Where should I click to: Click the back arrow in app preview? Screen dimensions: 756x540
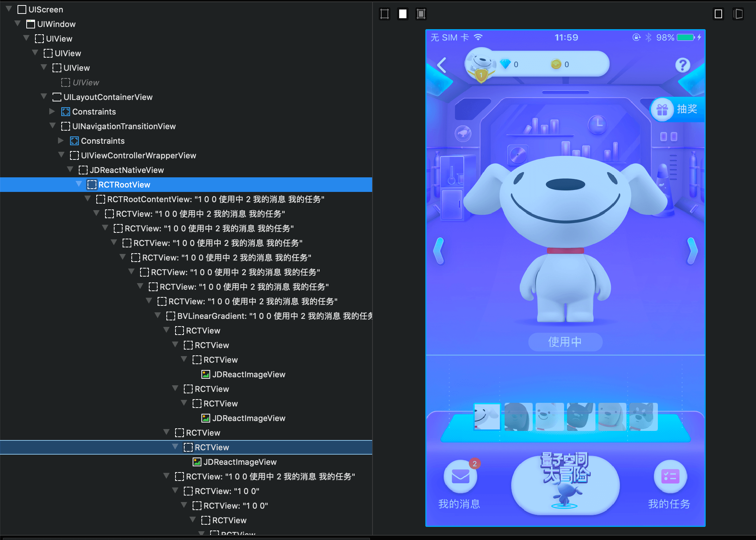442,65
